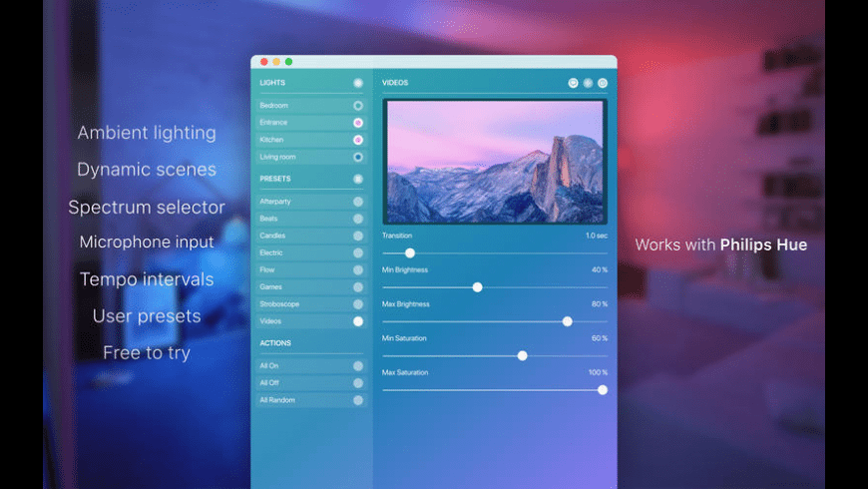Screen dimensions: 868x489
Task: Click the 'VIDEOS' panel title
Action: tap(395, 83)
